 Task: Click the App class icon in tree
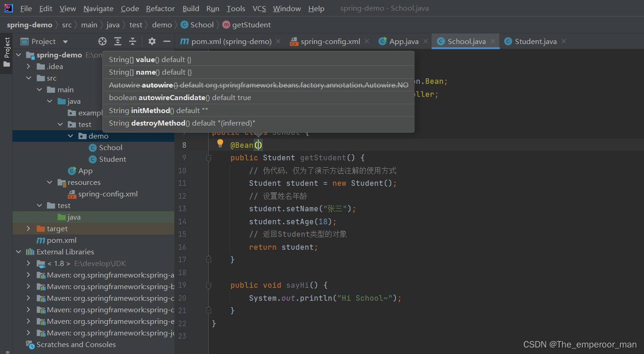tap(72, 171)
